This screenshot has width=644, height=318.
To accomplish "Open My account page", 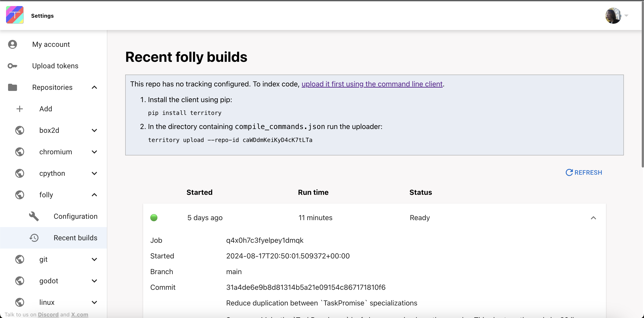I will 51,44.
